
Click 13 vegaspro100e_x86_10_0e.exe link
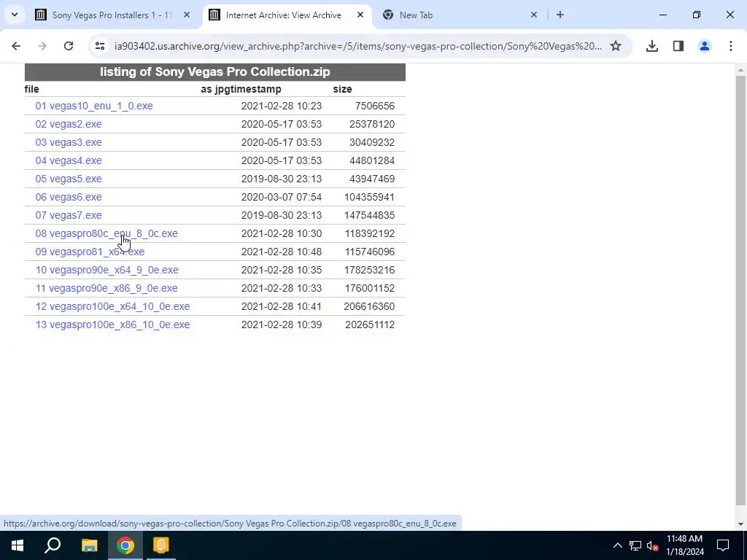112,324
